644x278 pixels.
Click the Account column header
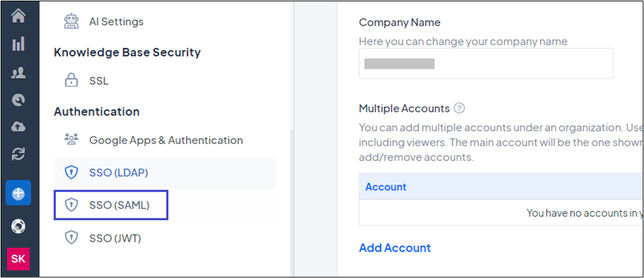(385, 187)
